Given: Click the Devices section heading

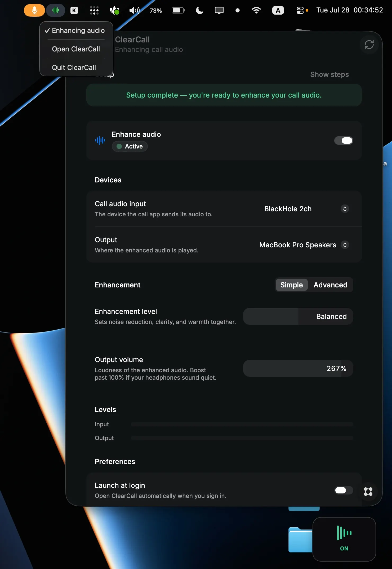Looking at the screenshot, I should click(108, 180).
